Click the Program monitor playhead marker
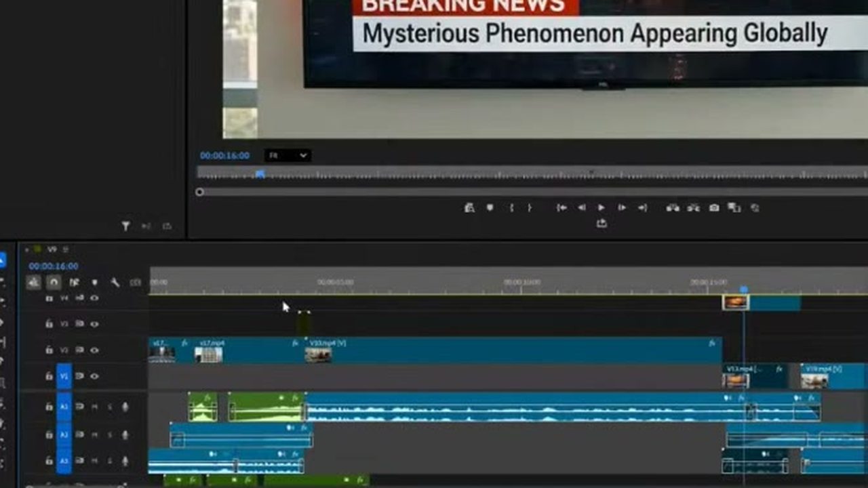 click(x=260, y=174)
